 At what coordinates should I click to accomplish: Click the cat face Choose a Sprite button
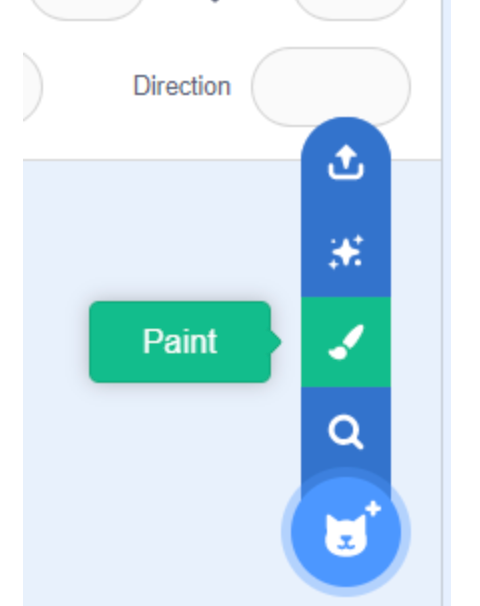(x=346, y=532)
